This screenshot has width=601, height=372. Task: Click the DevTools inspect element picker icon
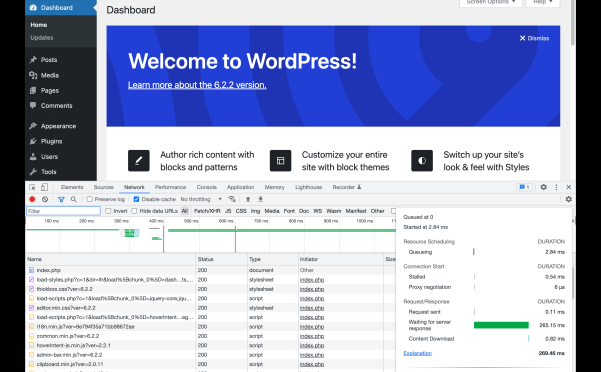pos(32,187)
